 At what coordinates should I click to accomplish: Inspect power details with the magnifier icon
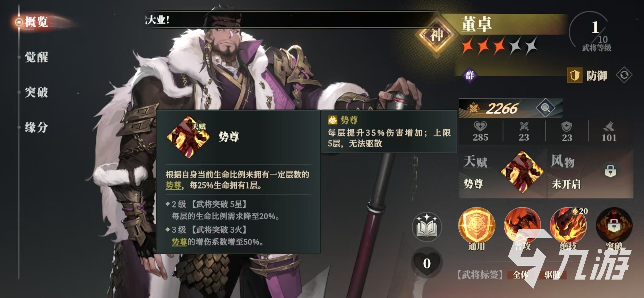coord(545,108)
